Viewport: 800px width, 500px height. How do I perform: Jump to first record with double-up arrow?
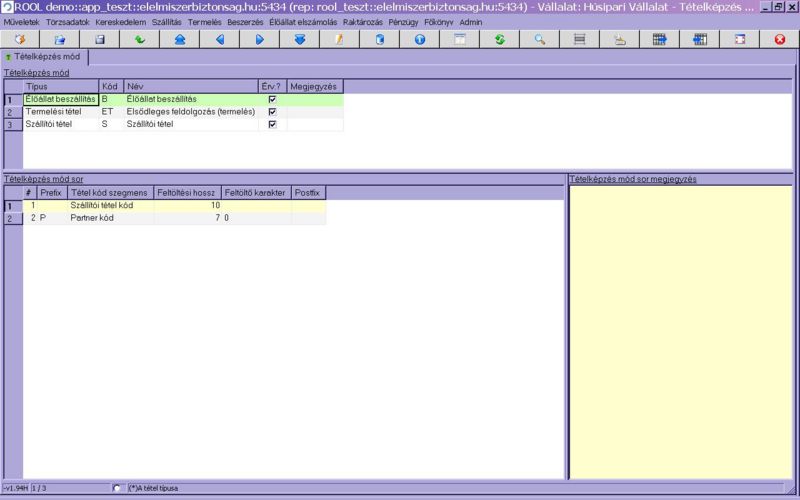pos(179,40)
